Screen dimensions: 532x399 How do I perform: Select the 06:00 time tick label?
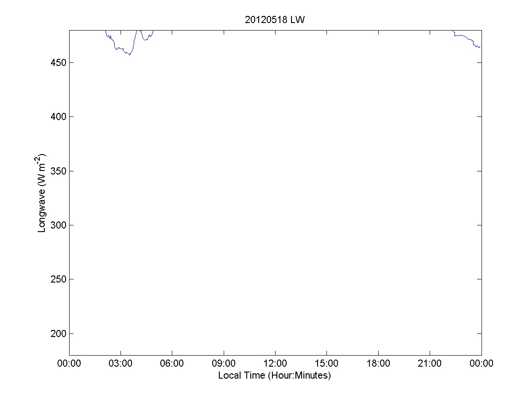pos(172,364)
